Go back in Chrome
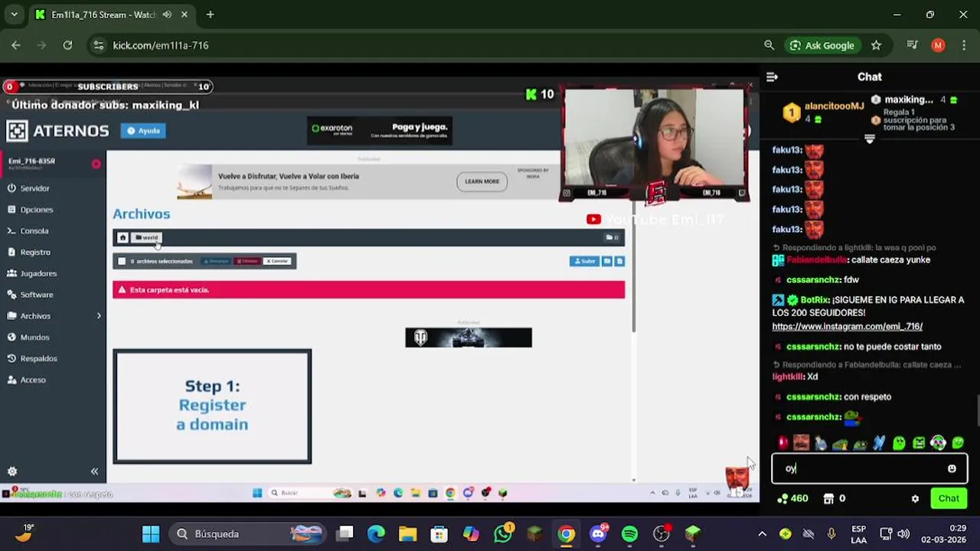The width and height of the screenshot is (980, 551). tap(16, 45)
